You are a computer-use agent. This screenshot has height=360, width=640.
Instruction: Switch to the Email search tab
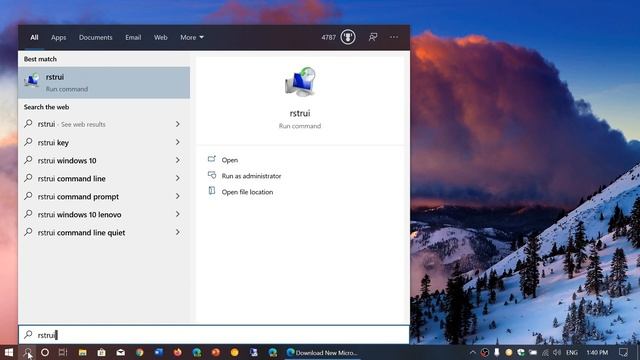point(133,37)
